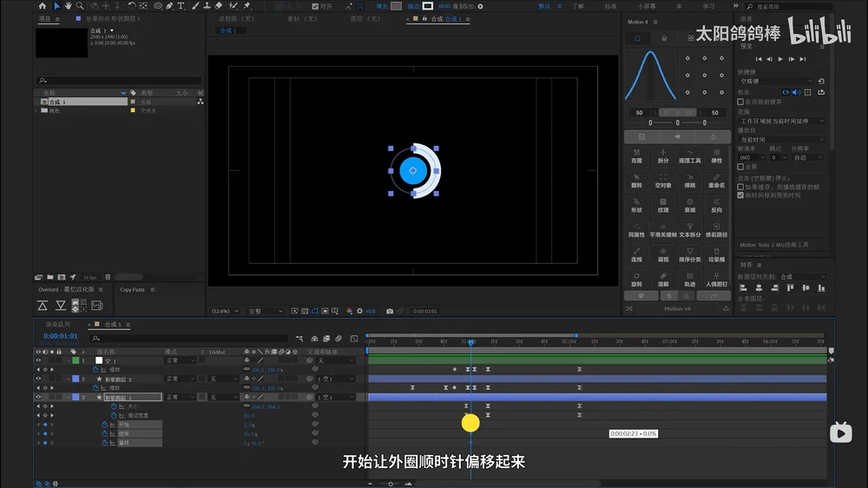
Task: Open the 完整 resolution dropdown below viewer
Action: click(265, 312)
